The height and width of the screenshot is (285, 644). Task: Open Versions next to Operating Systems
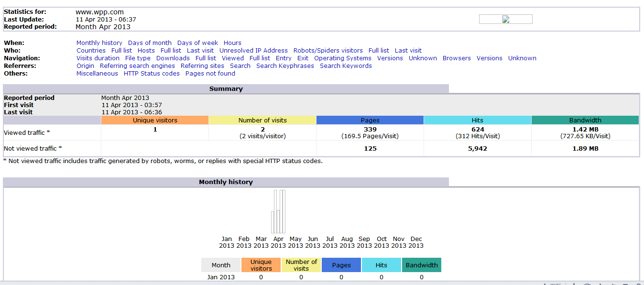[390, 58]
